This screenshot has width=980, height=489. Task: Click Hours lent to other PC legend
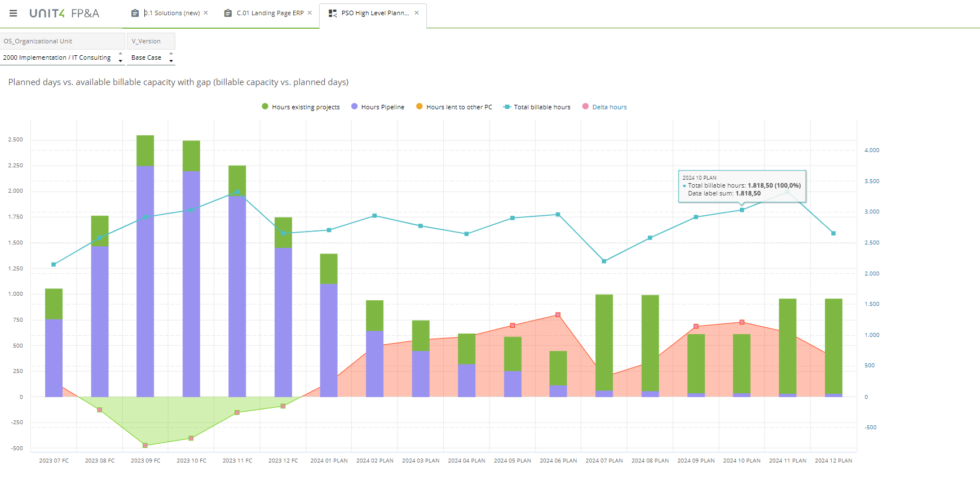459,107
